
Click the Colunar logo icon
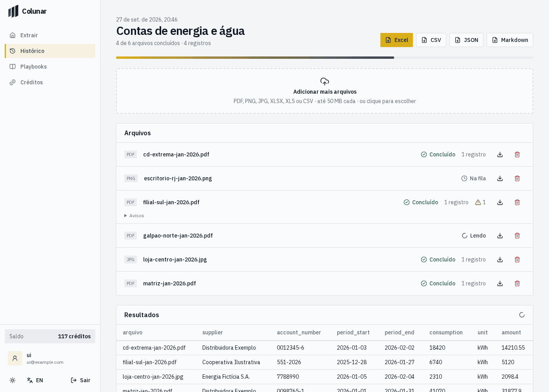point(13,11)
